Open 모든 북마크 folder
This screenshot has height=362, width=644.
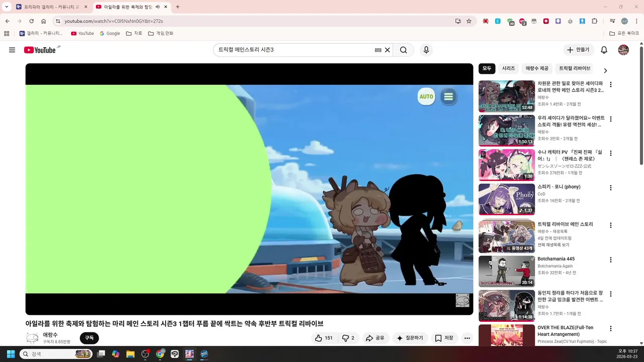coord(624,33)
